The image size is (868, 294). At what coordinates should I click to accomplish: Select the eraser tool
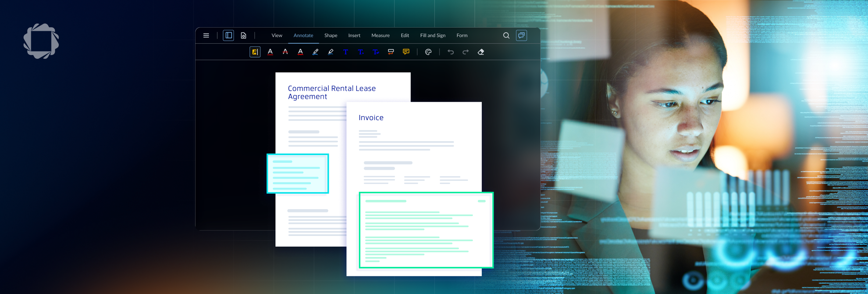tap(481, 52)
